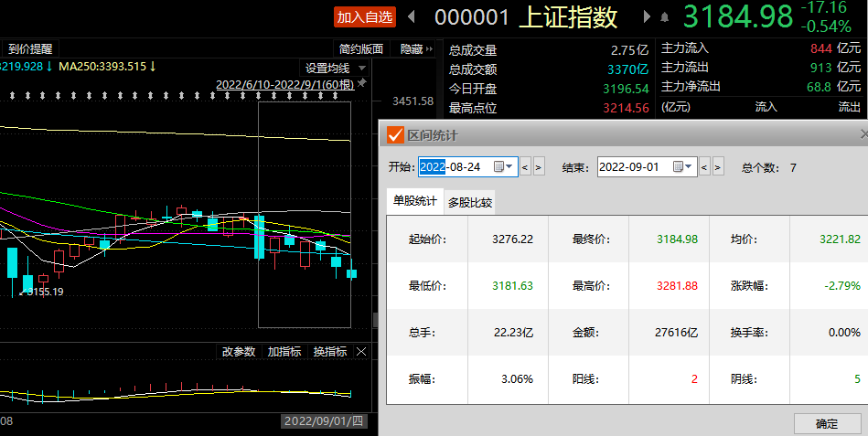868x436 pixels.
Task: Click the pin icon beside chart date range
Action: pos(361,83)
